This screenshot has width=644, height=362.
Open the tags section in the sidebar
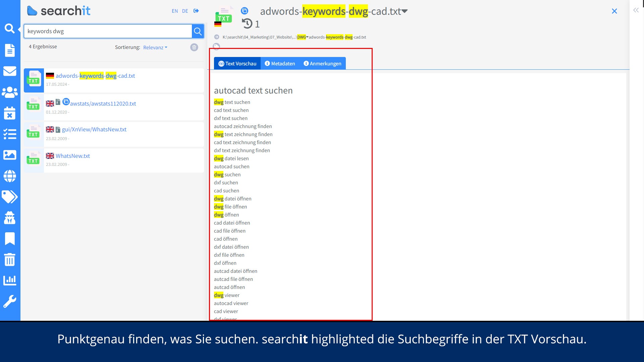point(10,197)
